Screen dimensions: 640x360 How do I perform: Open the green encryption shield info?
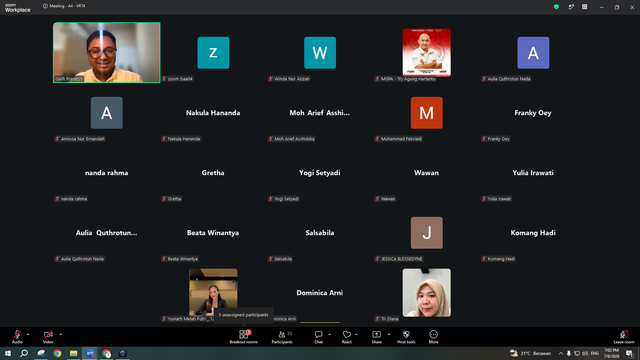[556, 7]
